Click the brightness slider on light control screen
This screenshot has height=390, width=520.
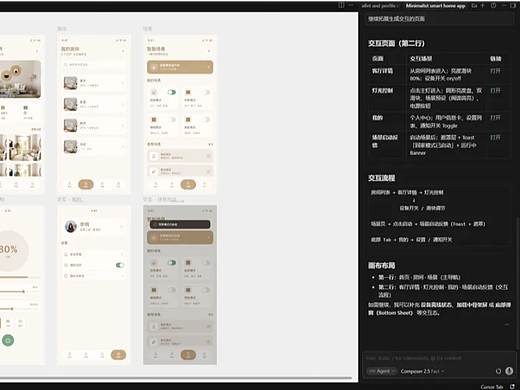point(20,277)
